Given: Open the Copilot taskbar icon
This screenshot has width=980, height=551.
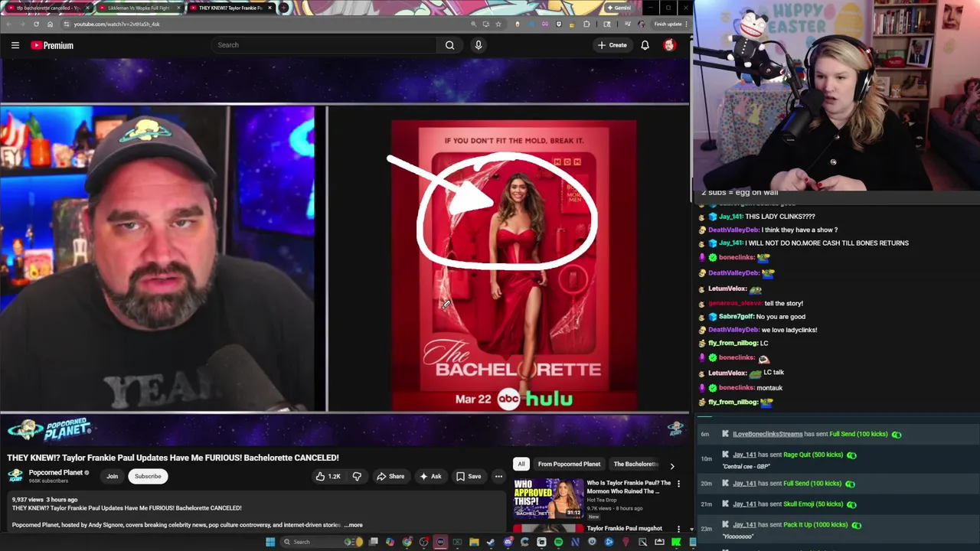Looking at the screenshot, I should 390,542.
